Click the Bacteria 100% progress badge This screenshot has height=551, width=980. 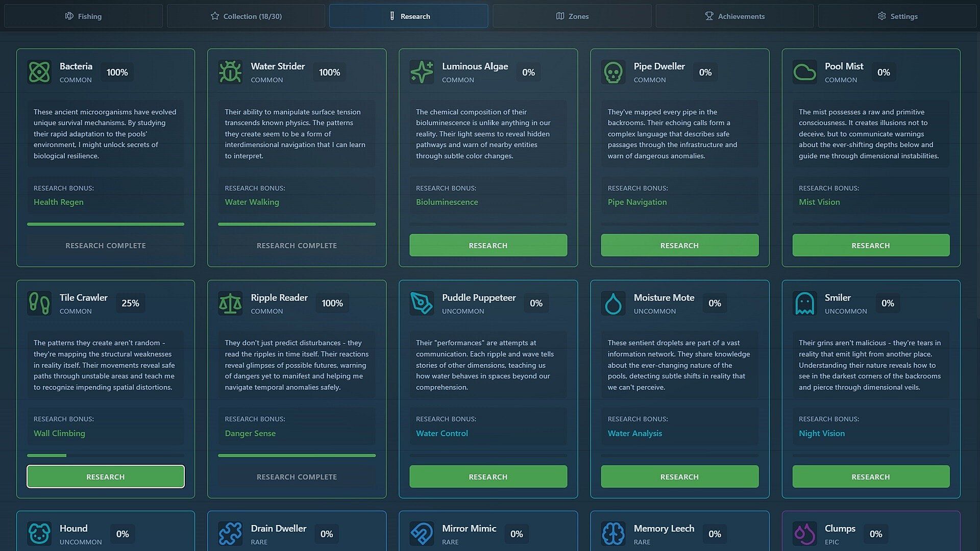pyautogui.click(x=117, y=72)
